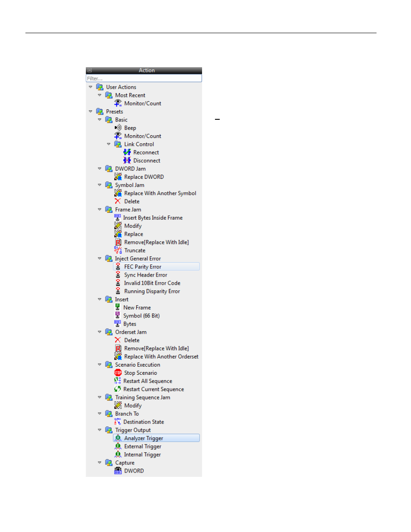
Task: Collapse the Presets tree node
Action: point(90,112)
